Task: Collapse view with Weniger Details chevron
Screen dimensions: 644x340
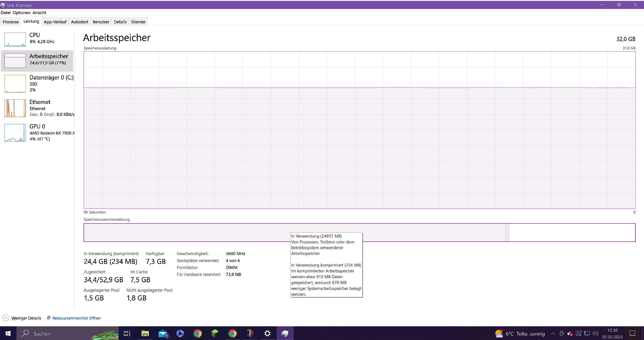Action: tap(6, 318)
